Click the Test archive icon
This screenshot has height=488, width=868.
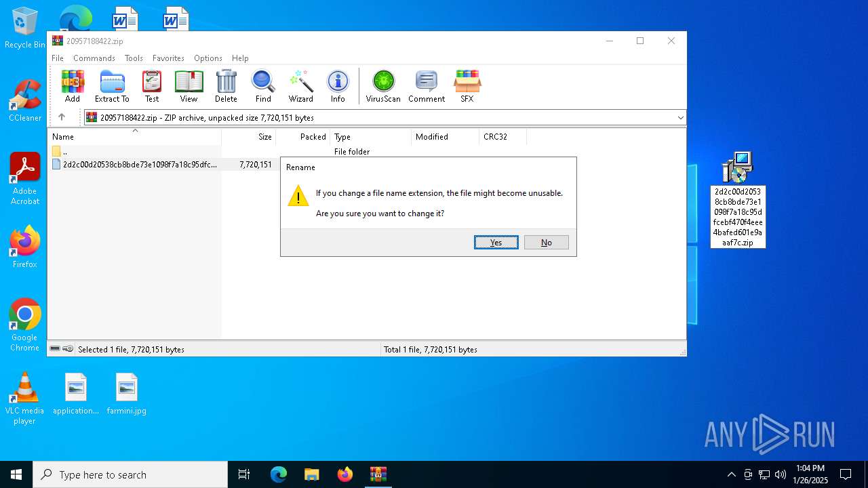pos(152,86)
